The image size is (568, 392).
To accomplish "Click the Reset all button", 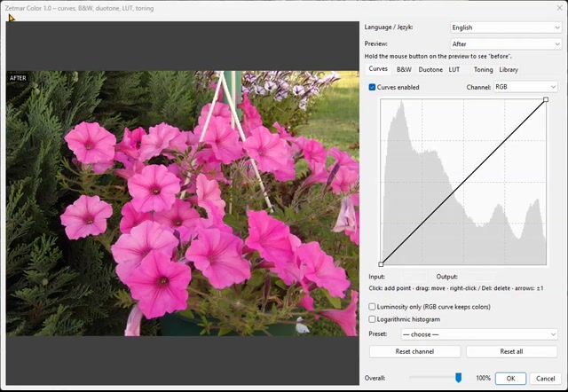I will coord(511,351).
